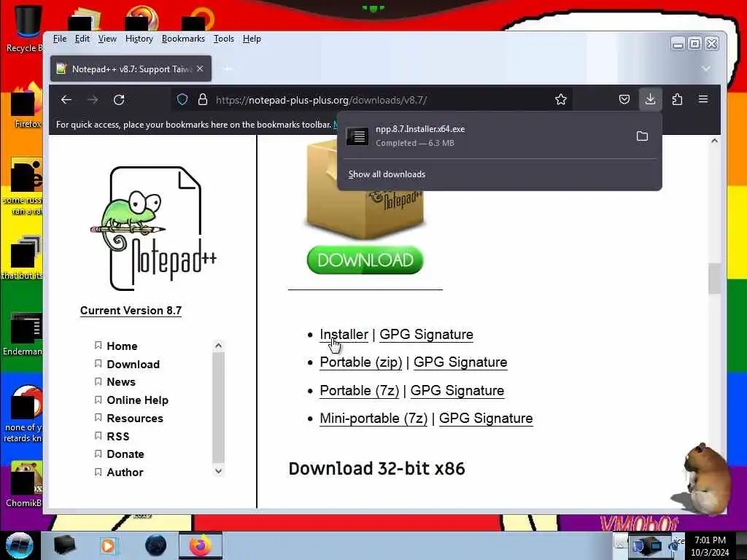Open the Help menu
Viewport: 747px width, 560px height.
[x=252, y=39]
